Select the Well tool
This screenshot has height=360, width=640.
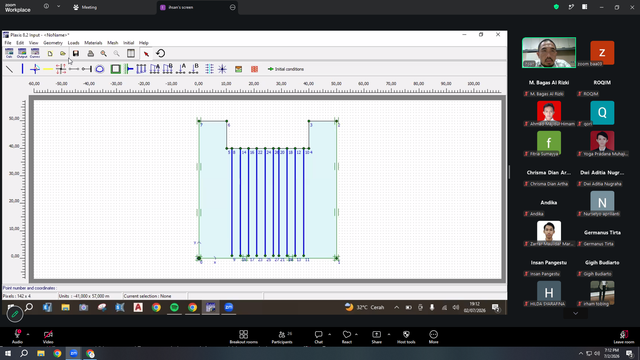(222, 69)
